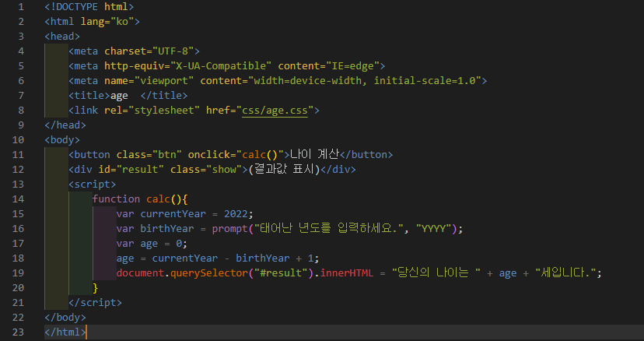The height and width of the screenshot is (341, 644).
Task: Click the "YYYY" default value string
Action: pos(434,229)
